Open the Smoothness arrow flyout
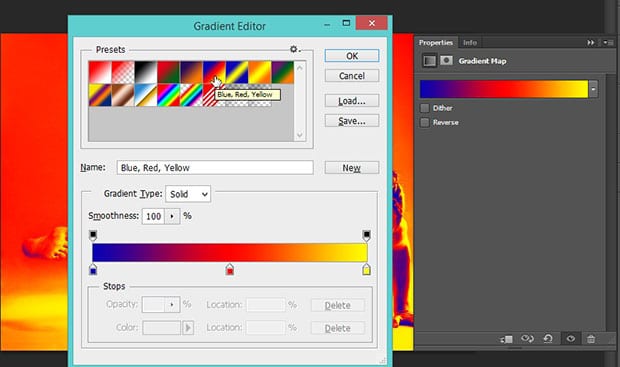 coord(172,216)
